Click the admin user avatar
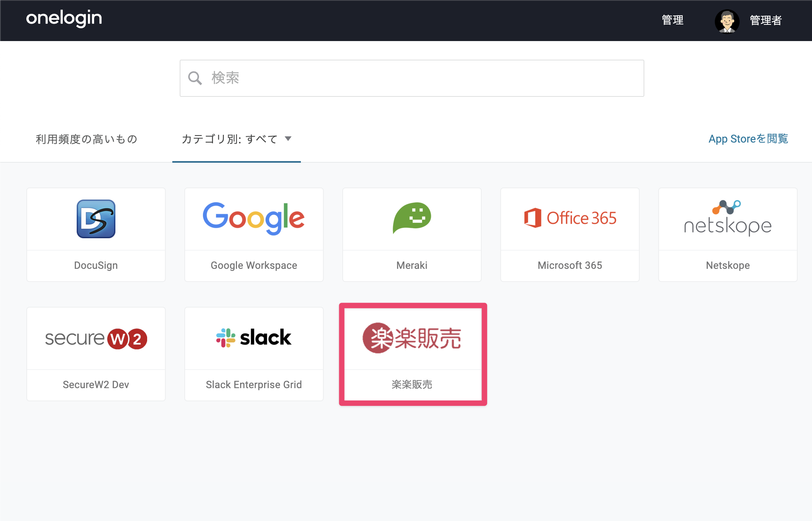This screenshot has height=521, width=812. (x=727, y=21)
